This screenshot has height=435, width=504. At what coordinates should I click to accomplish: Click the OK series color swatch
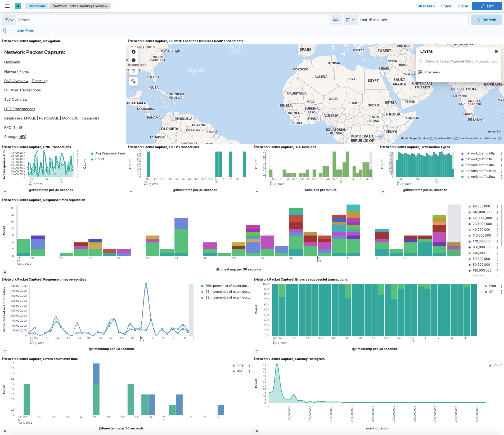(486, 291)
